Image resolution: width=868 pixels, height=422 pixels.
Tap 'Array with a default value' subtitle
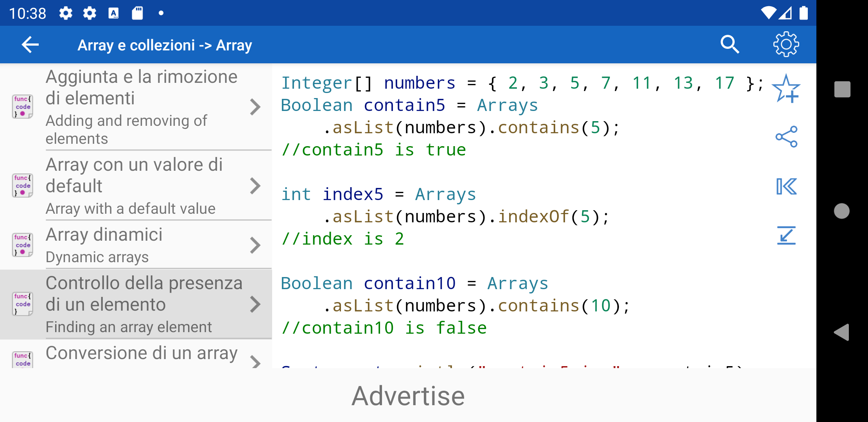[130, 209]
